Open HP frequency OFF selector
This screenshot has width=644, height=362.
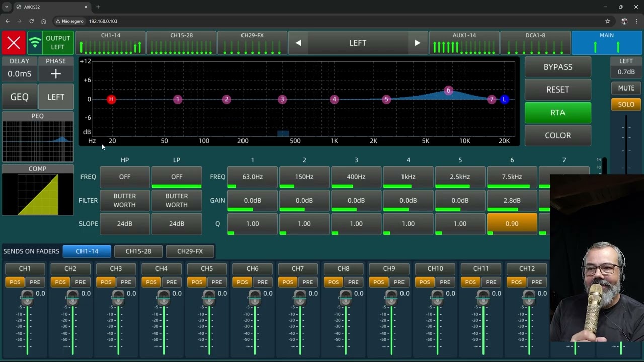125,177
